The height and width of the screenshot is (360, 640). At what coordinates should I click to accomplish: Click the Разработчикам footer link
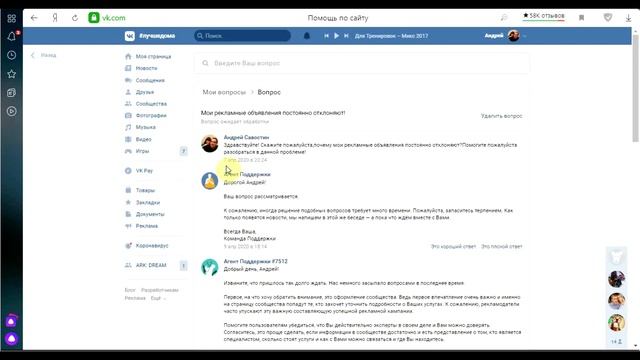click(160, 290)
